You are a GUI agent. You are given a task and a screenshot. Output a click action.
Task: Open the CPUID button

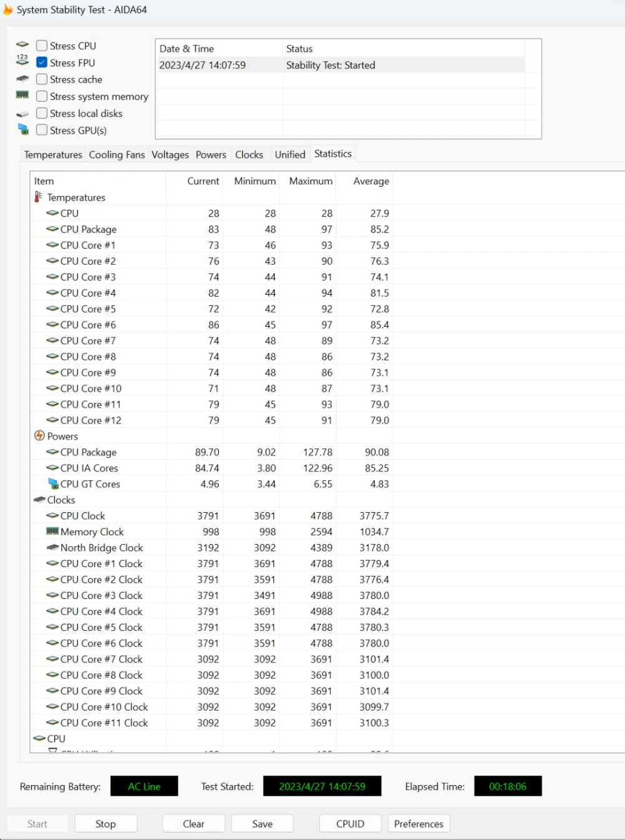[x=350, y=824]
